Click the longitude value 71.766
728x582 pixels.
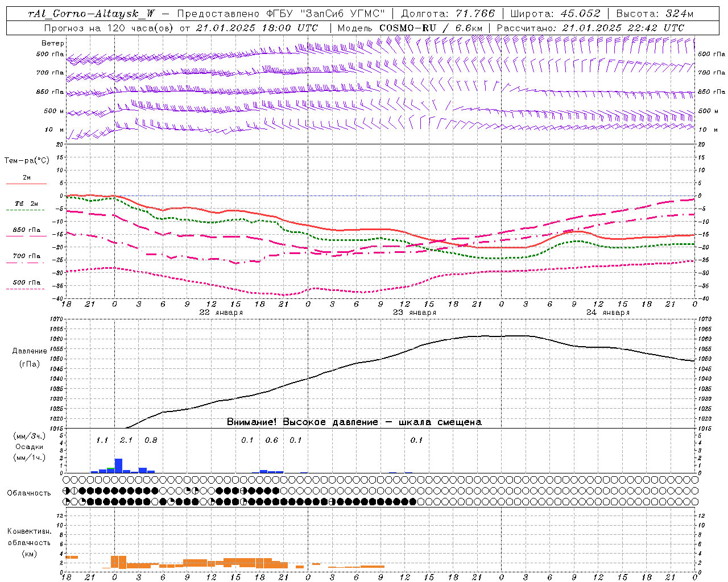tap(476, 14)
